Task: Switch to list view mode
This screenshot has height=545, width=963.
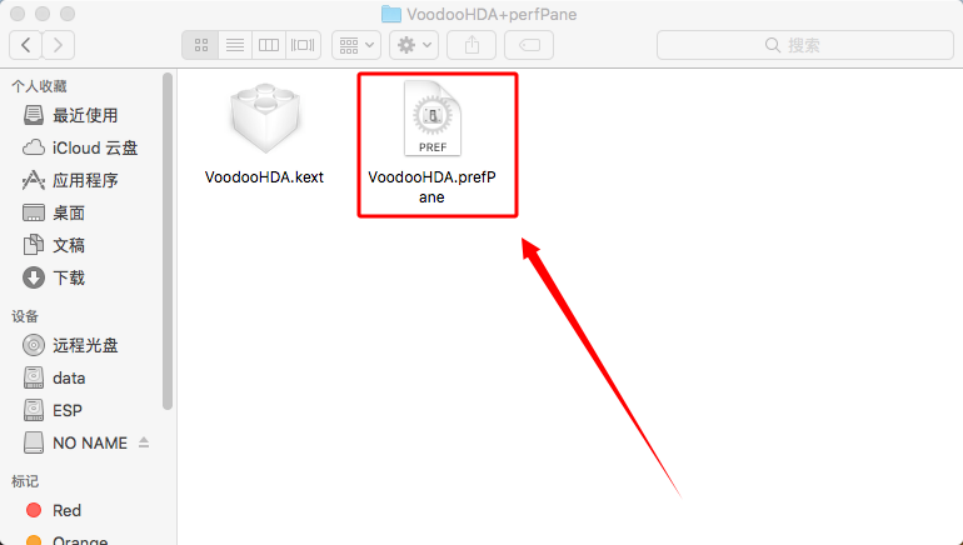Action: 235,45
